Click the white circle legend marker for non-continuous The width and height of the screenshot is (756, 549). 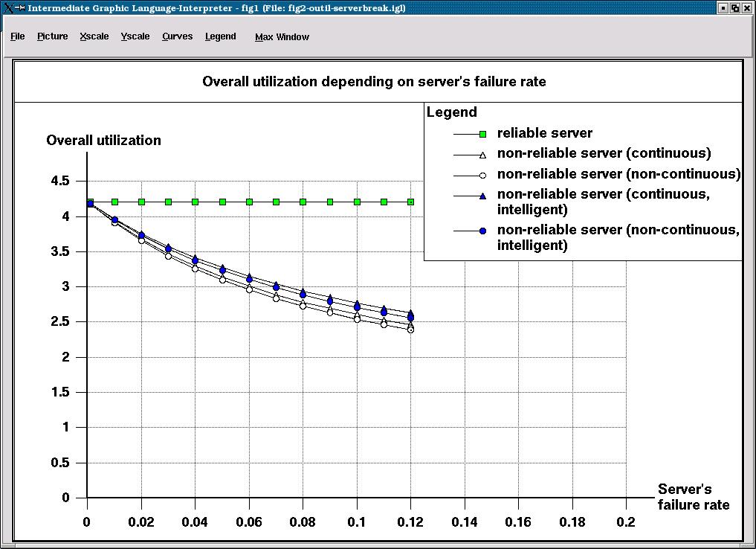pyautogui.click(x=482, y=176)
